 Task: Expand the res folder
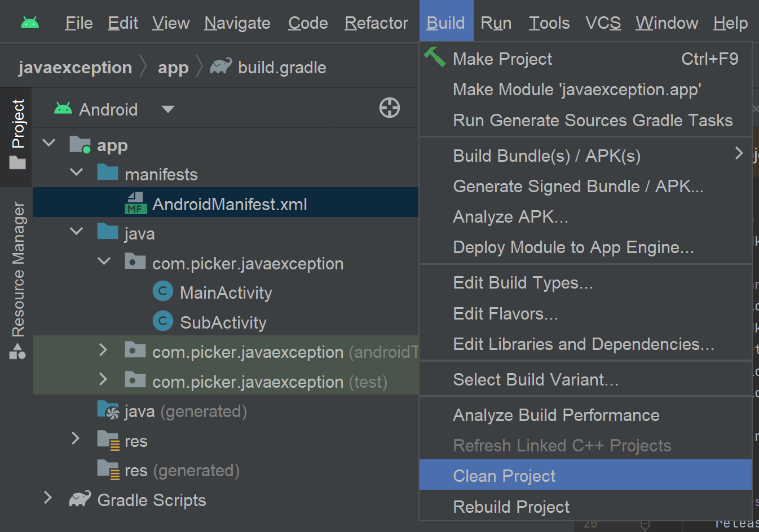coord(76,438)
